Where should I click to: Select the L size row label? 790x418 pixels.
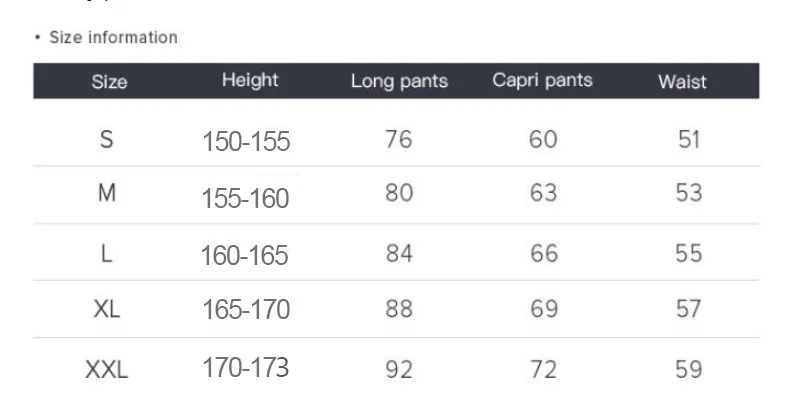106,254
